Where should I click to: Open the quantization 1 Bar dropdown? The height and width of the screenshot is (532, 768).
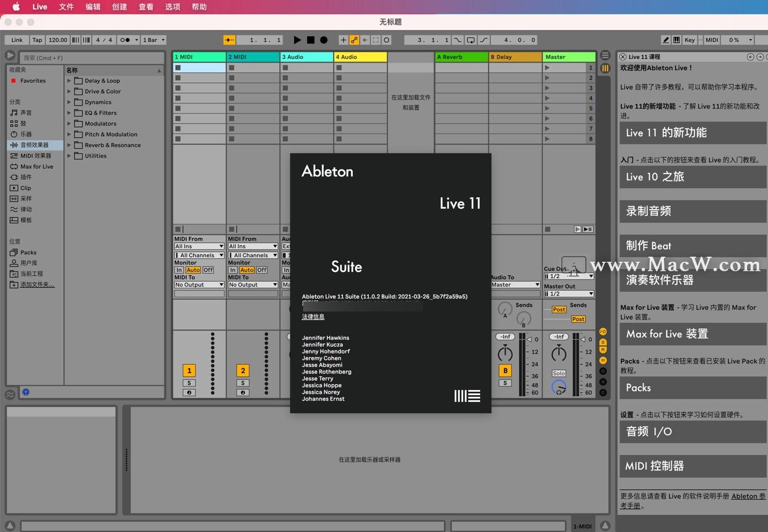[154, 40]
